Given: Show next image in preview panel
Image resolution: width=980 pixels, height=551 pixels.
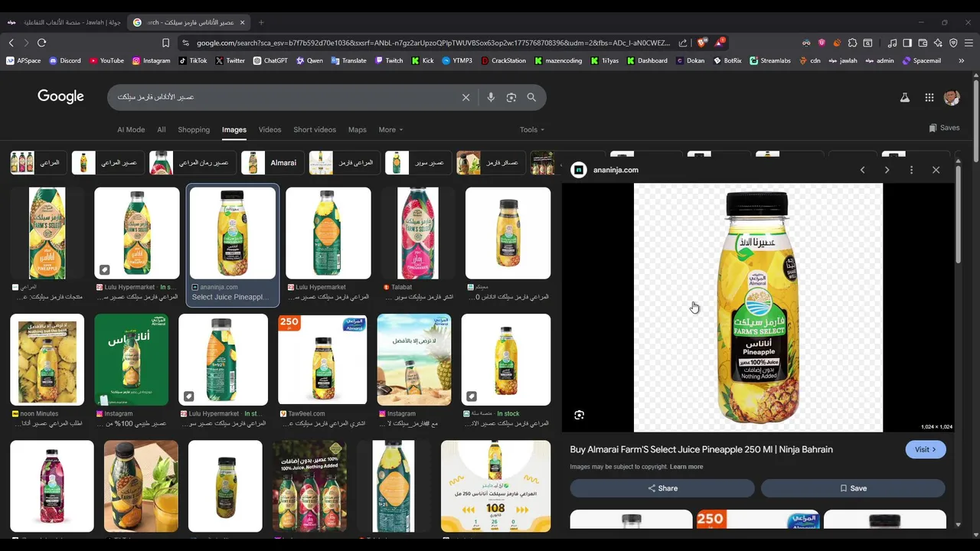Looking at the screenshot, I should tap(887, 170).
